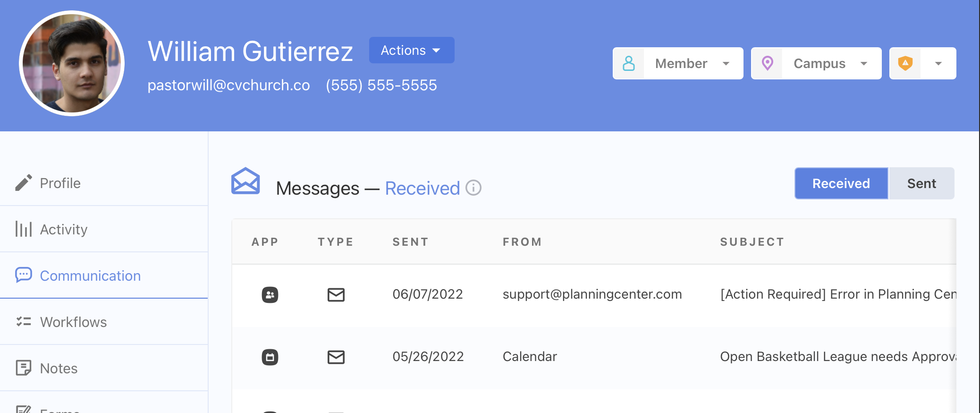This screenshot has width=980, height=413.
Task: Click the speech bubble Communication icon
Action: [x=24, y=275]
